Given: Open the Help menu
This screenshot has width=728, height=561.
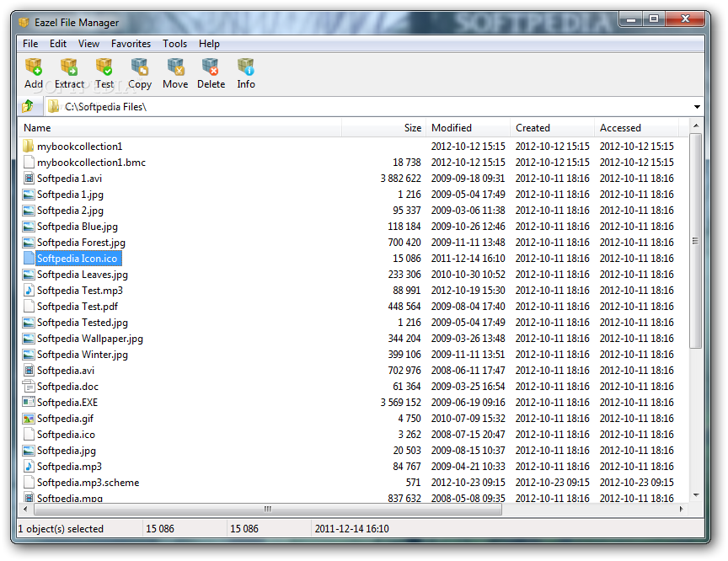Looking at the screenshot, I should (209, 44).
